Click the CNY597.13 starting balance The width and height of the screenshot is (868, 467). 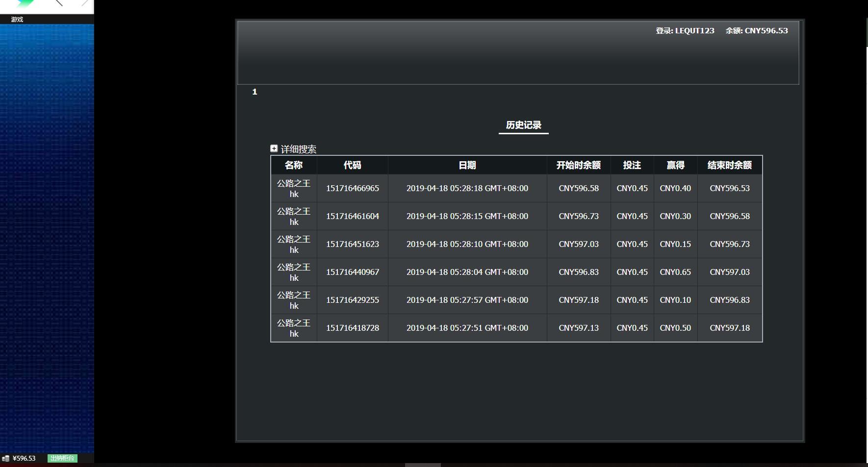click(579, 328)
